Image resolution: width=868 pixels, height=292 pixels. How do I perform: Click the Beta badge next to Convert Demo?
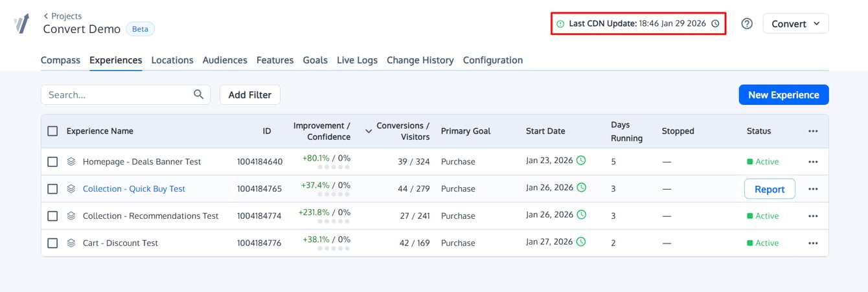pyautogui.click(x=141, y=29)
